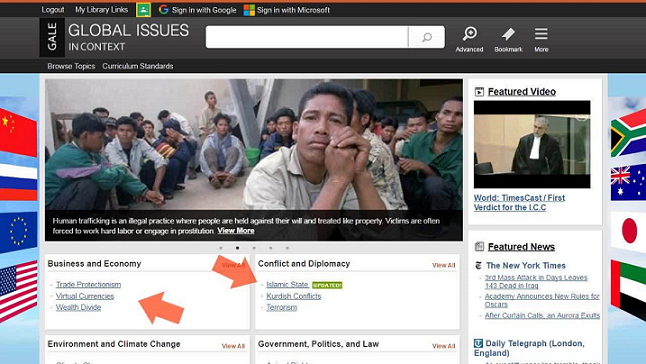Screen dimensions: 646x364
Task: Expand Environment and Climate Change View All
Action: [x=233, y=346]
